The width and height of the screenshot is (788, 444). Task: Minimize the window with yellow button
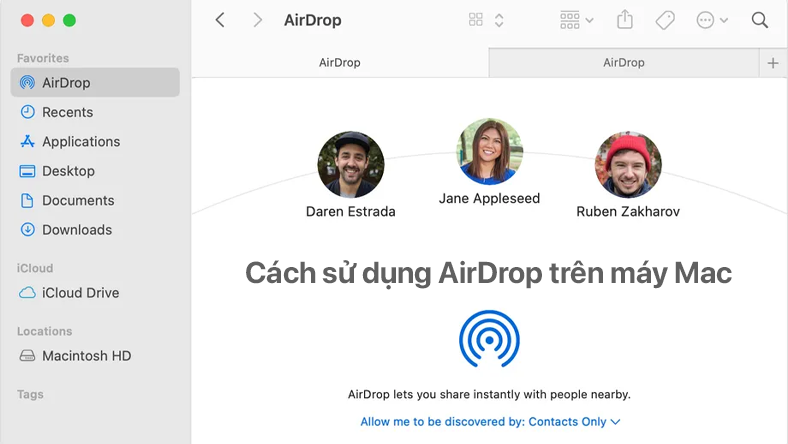pos(48,20)
